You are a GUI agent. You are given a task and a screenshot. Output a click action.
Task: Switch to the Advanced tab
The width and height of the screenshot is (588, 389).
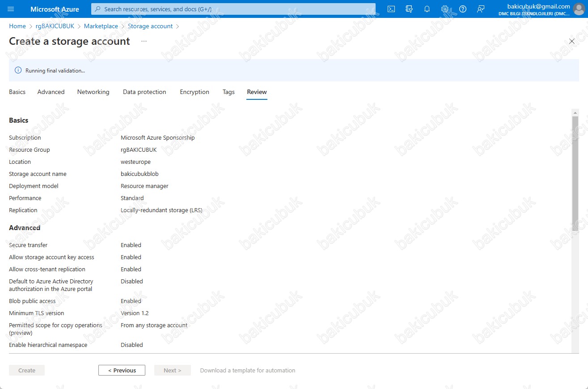coord(51,92)
